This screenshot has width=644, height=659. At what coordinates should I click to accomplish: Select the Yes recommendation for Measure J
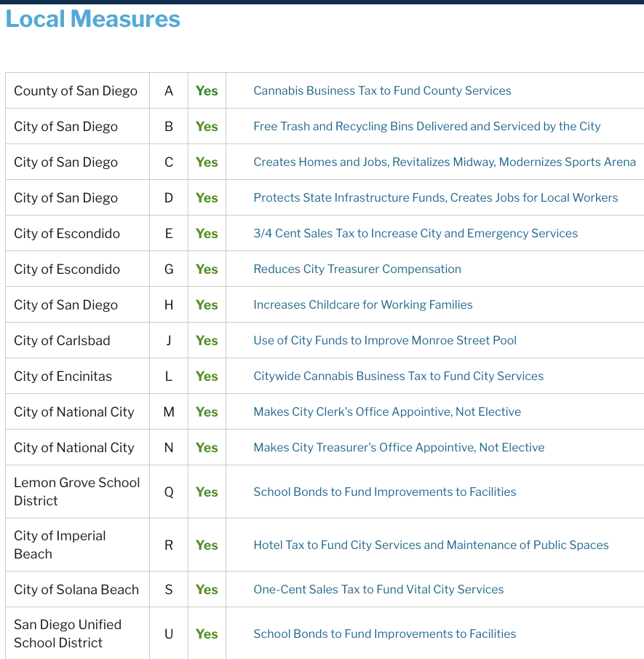point(207,341)
